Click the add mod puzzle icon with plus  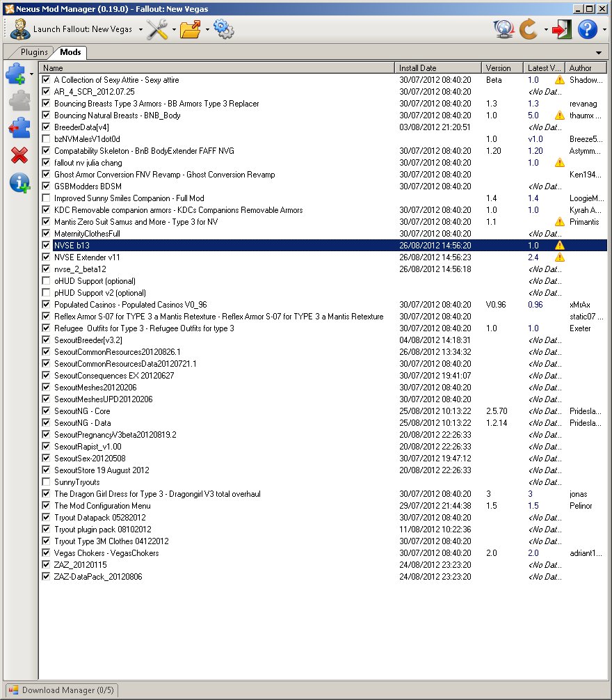17,74
